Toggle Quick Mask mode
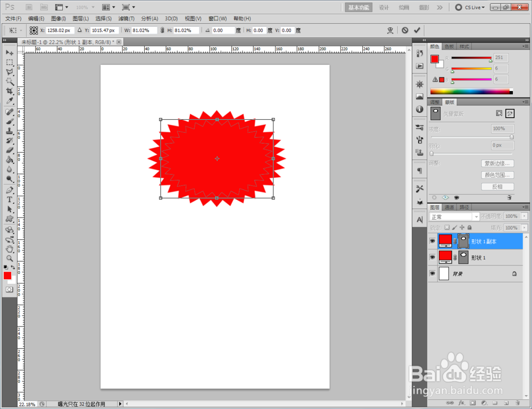The height and width of the screenshot is (409, 532). (10, 290)
